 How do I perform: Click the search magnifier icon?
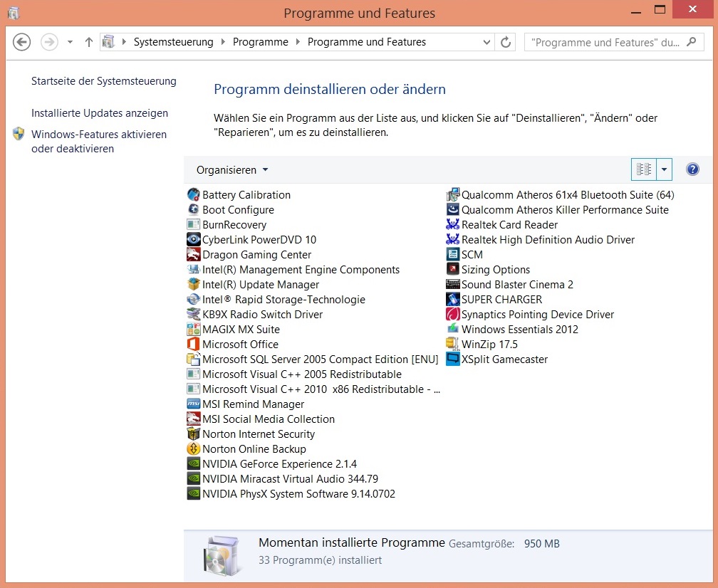click(x=692, y=42)
